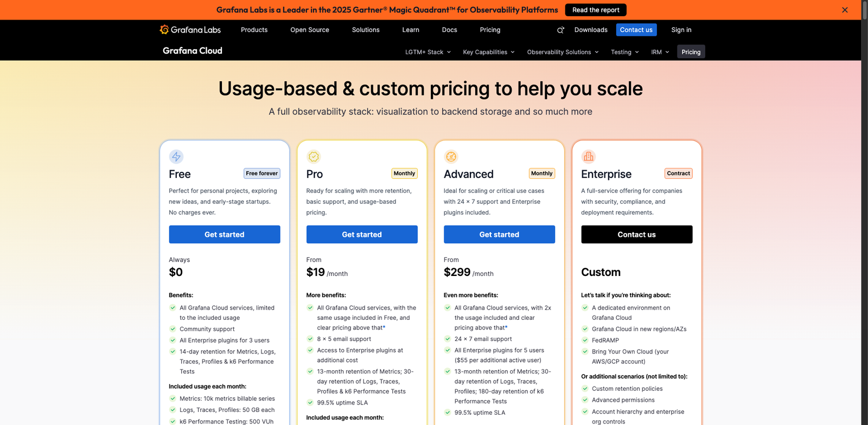This screenshot has height=425, width=868.
Task: Click the $19 /month price text
Action: click(x=327, y=272)
